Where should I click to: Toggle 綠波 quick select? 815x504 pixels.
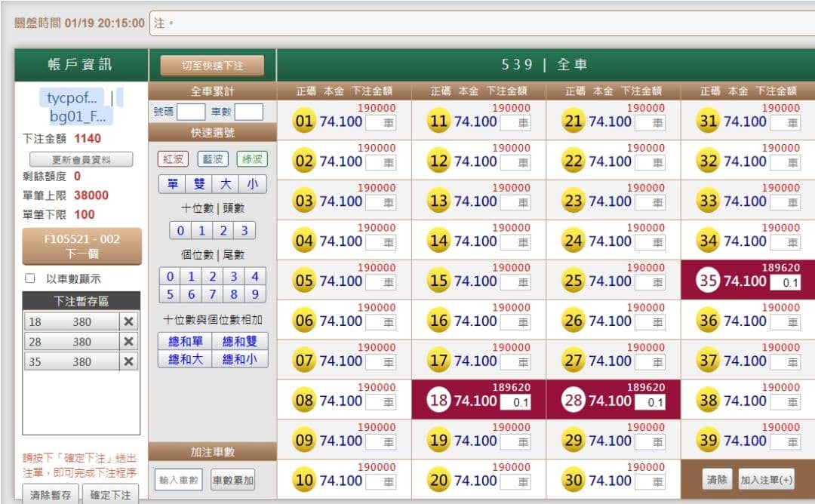252,159
